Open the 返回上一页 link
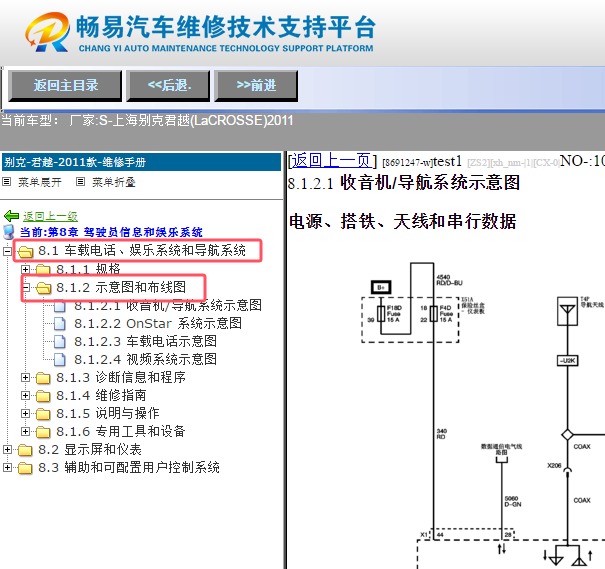The height and width of the screenshot is (569, 605). 332,160
